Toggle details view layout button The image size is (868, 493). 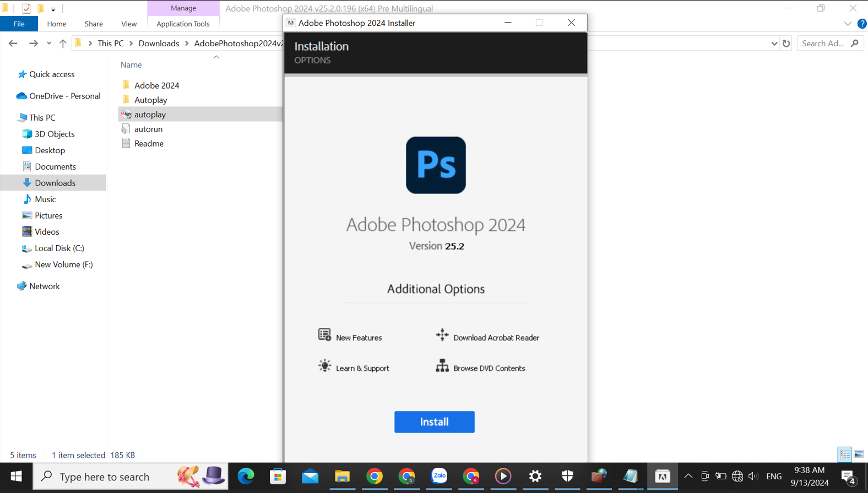coord(844,454)
